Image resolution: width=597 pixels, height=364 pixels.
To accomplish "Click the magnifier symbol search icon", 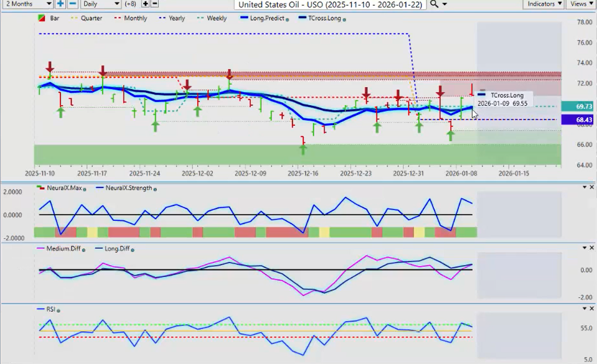I will [x=434, y=4].
